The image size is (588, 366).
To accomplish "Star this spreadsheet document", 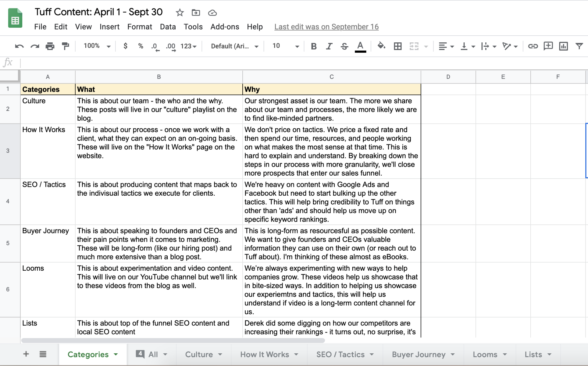I will pyautogui.click(x=179, y=13).
